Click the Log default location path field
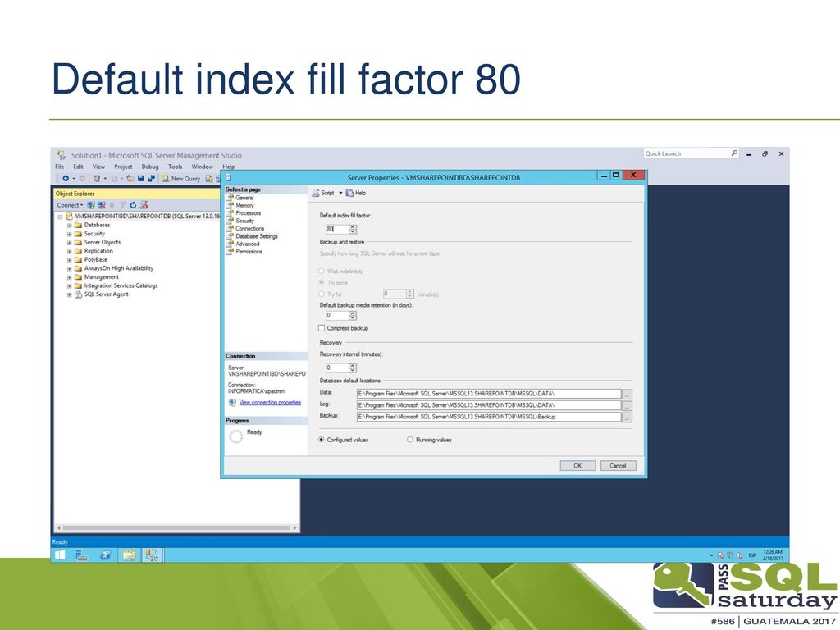840x630 pixels. pyautogui.click(x=489, y=405)
